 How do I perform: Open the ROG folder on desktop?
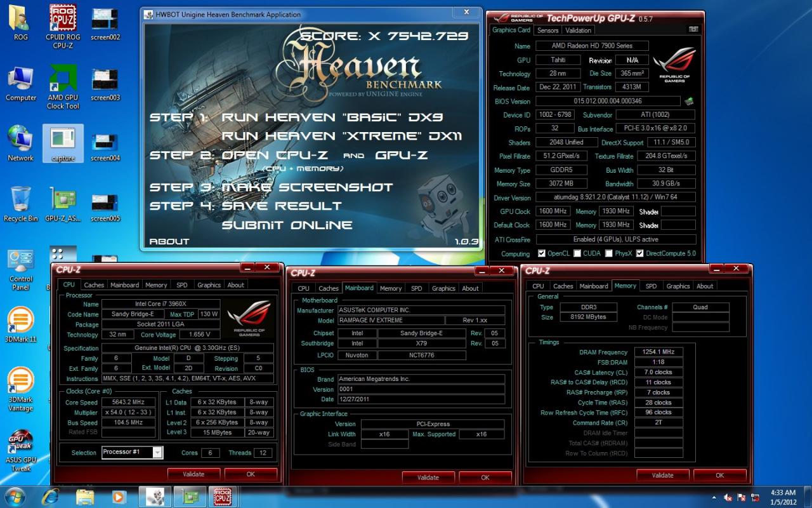click(21, 23)
